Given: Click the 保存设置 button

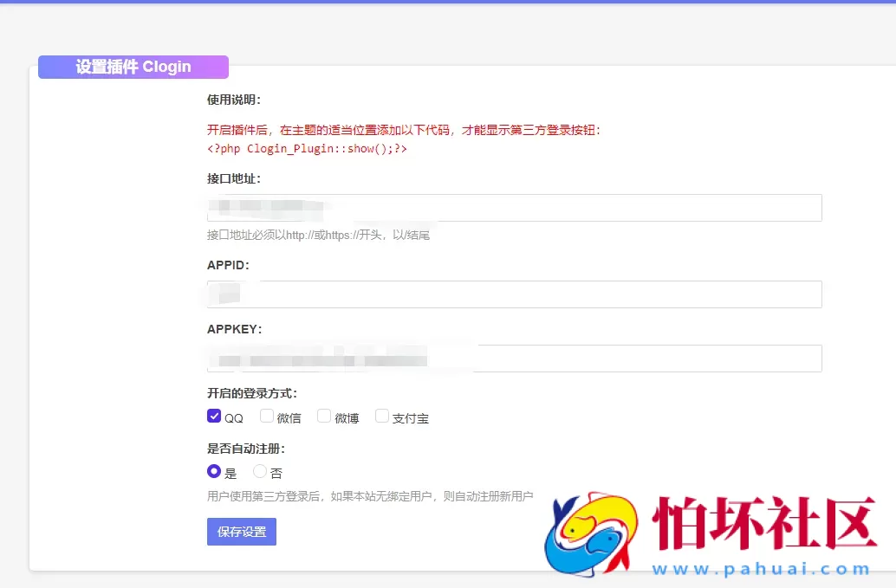Looking at the screenshot, I should [x=241, y=532].
